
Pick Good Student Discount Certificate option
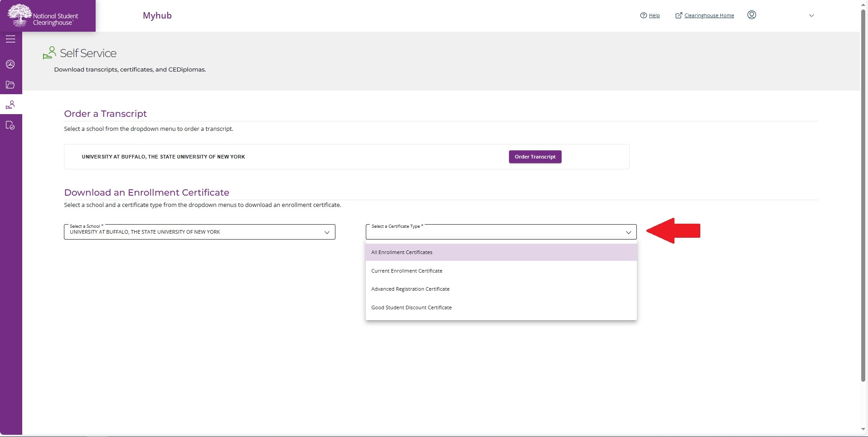pos(411,307)
